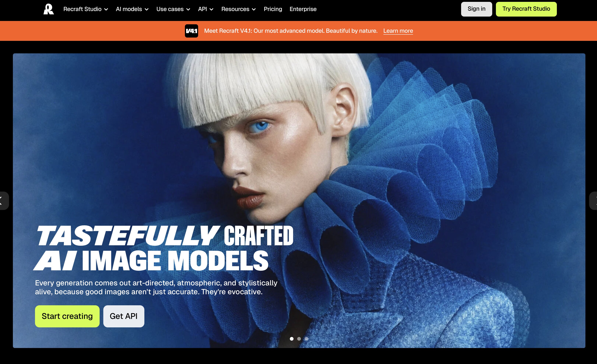Viewport: 597px width, 364px height.
Task: Follow the Learn more banner link
Action: coord(398,31)
